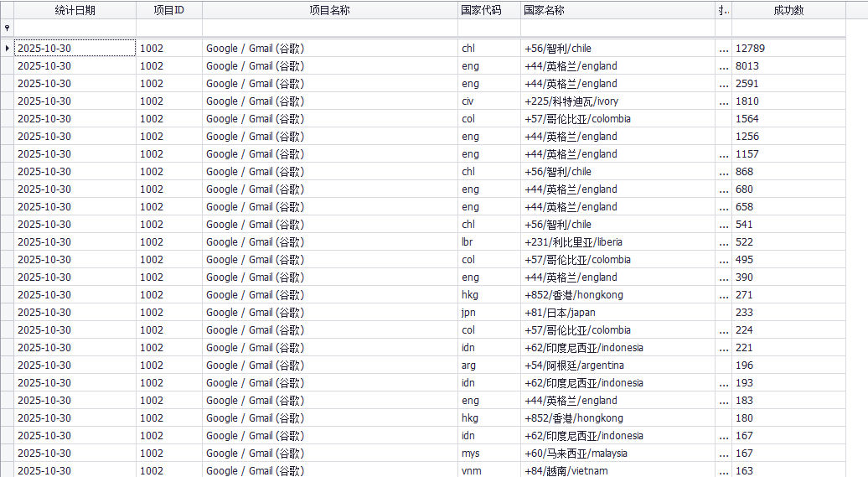Viewport: 868px width, 477px height.
Task: Click the +54/阿根廷/argentina country cell
Action: (617, 366)
